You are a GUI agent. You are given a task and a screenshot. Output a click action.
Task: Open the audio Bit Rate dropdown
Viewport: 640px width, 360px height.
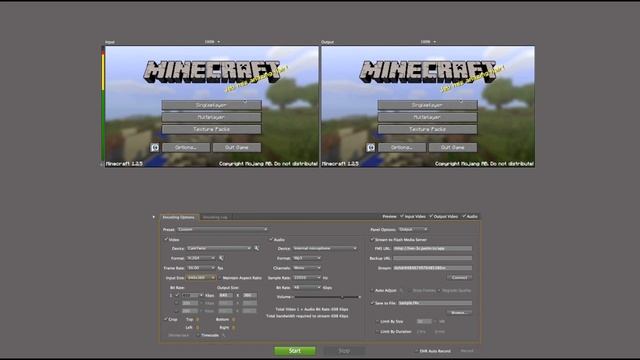click(x=307, y=287)
